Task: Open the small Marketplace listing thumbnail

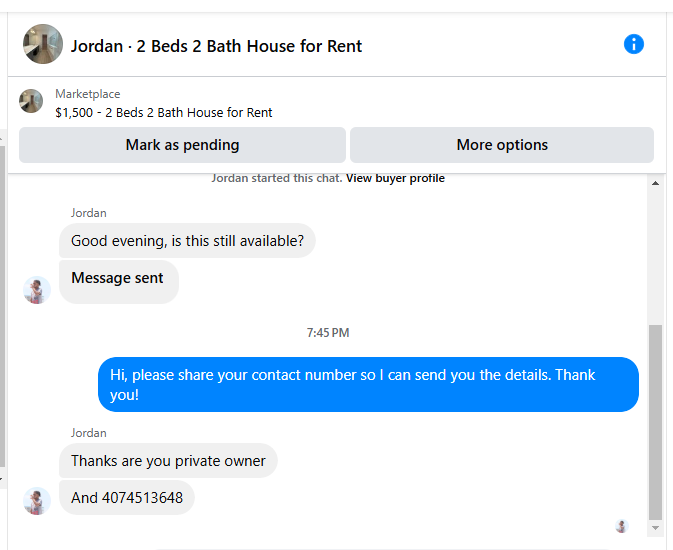Action: point(31,101)
